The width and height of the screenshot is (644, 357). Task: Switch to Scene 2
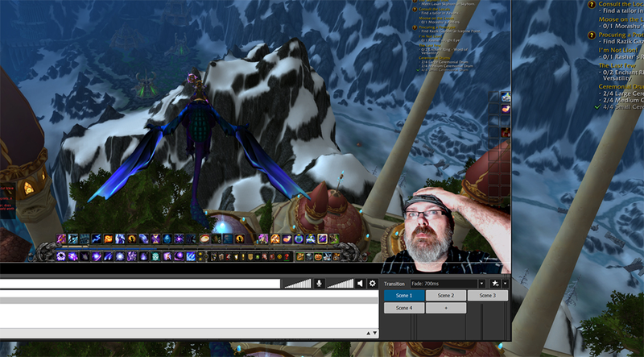click(x=446, y=295)
